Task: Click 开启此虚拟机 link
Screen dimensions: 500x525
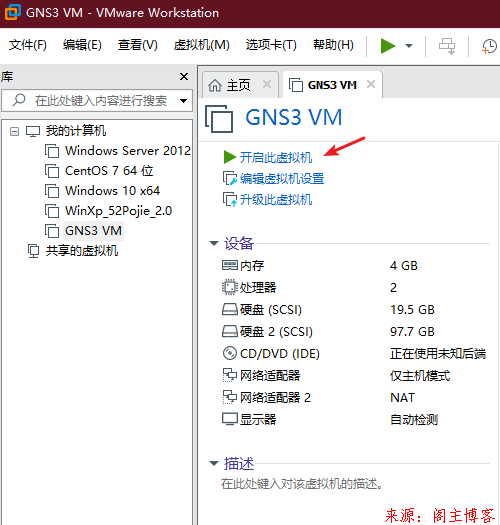Action: pos(276,157)
